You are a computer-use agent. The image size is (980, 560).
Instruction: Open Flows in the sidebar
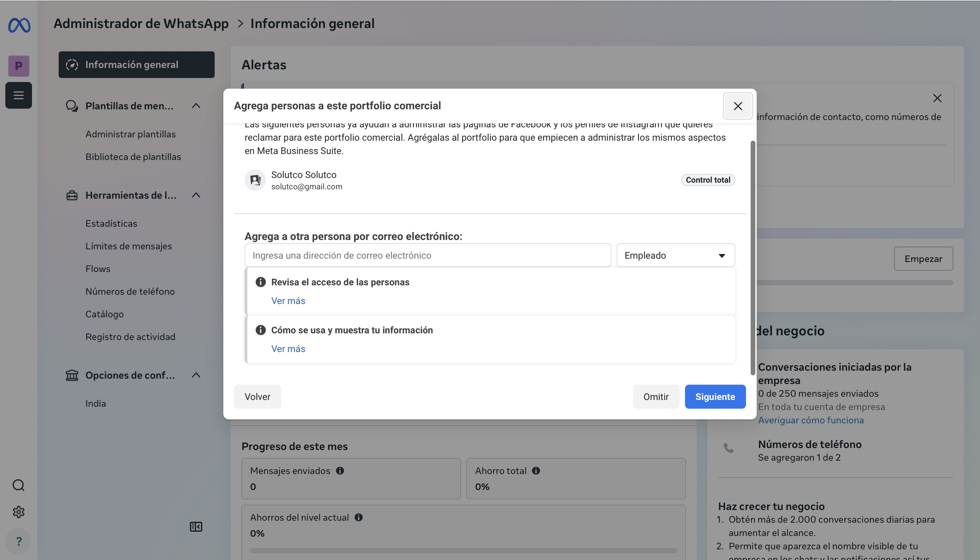pos(98,269)
